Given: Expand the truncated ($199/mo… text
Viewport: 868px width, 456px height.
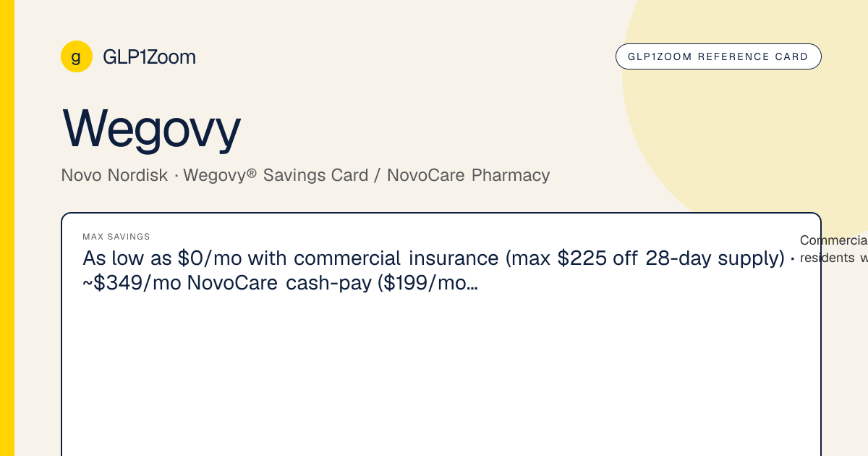Looking at the screenshot, I should coord(430,283).
